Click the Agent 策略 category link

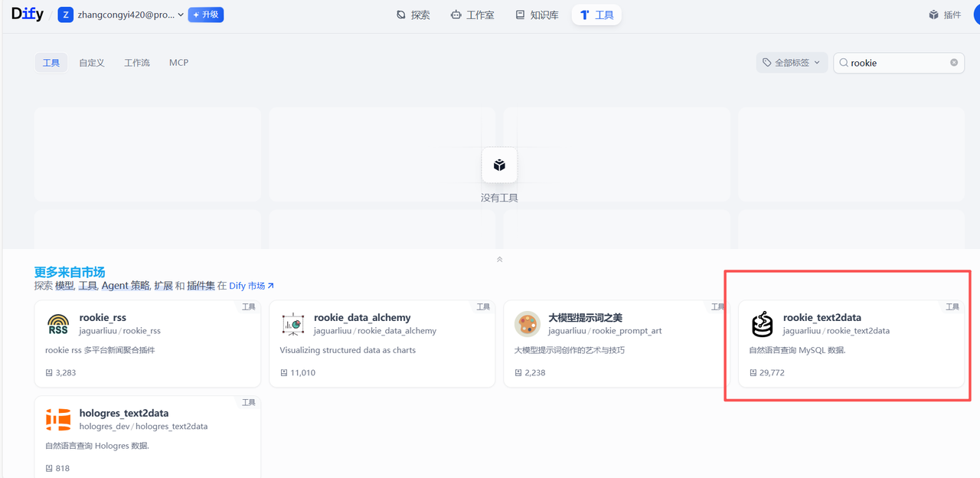click(126, 286)
